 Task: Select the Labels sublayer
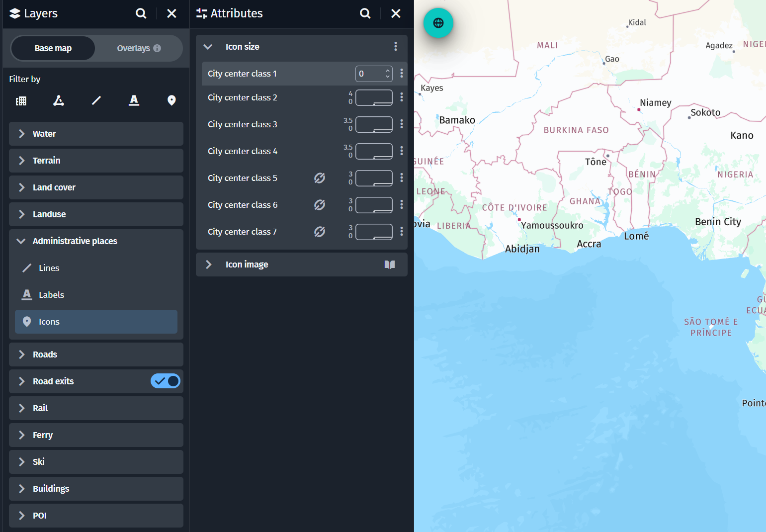pos(51,295)
